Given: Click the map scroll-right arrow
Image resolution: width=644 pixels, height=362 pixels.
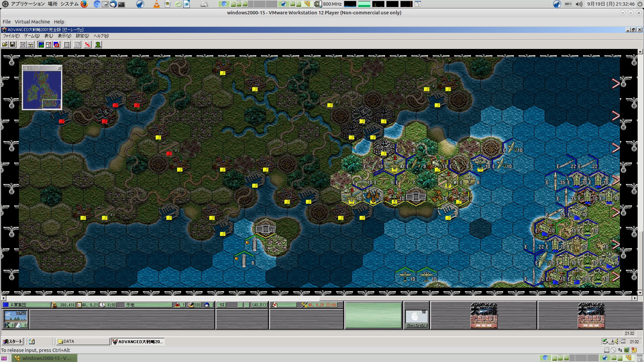Looking at the screenshot, I should click(x=635, y=298).
